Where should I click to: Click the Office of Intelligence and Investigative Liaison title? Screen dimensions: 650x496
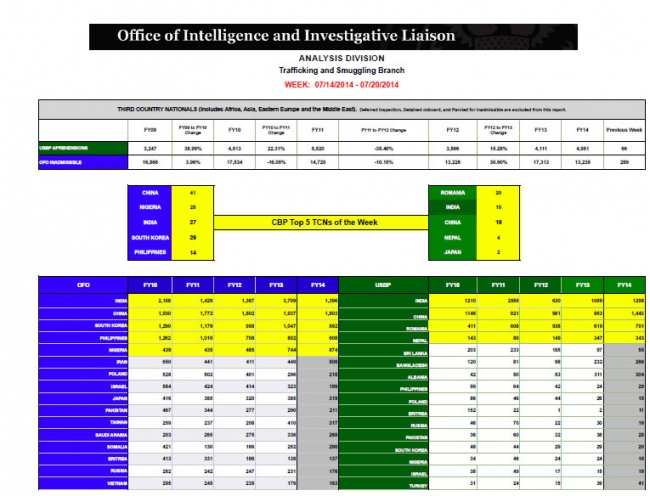287,36
